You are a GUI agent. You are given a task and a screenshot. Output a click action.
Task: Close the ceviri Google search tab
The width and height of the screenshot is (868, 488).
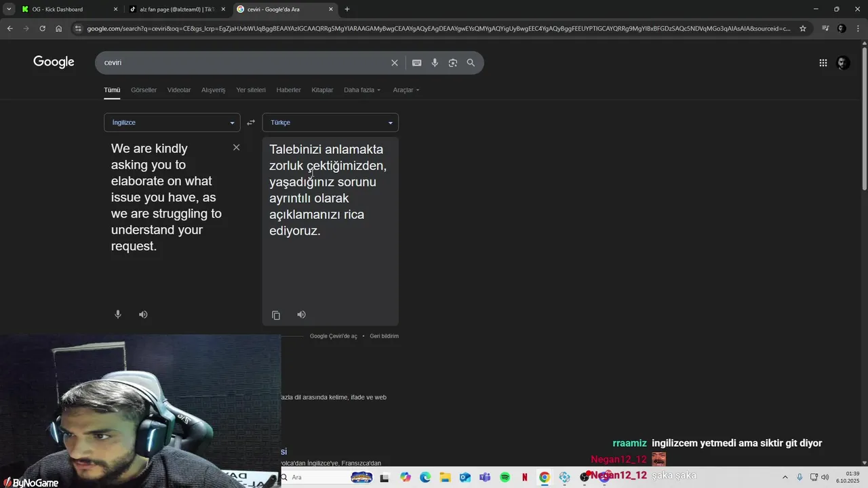tap(331, 9)
